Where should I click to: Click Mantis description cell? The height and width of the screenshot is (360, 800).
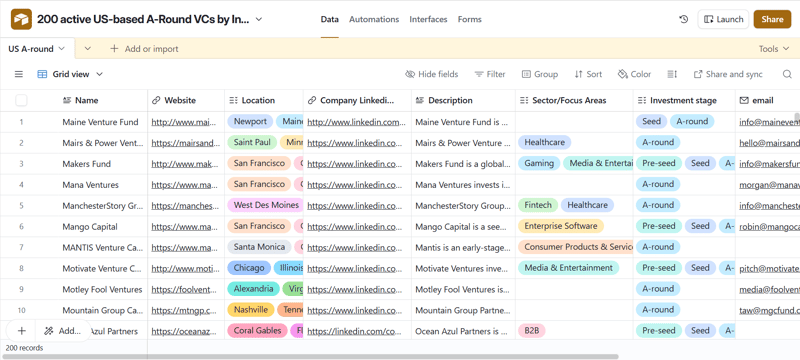(x=463, y=248)
